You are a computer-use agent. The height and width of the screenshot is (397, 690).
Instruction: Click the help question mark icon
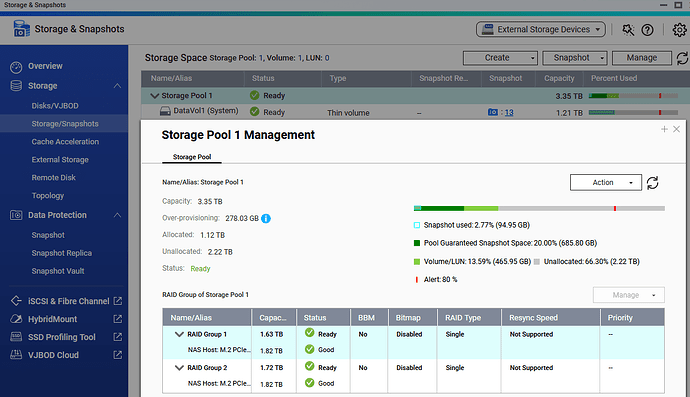(x=647, y=29)
